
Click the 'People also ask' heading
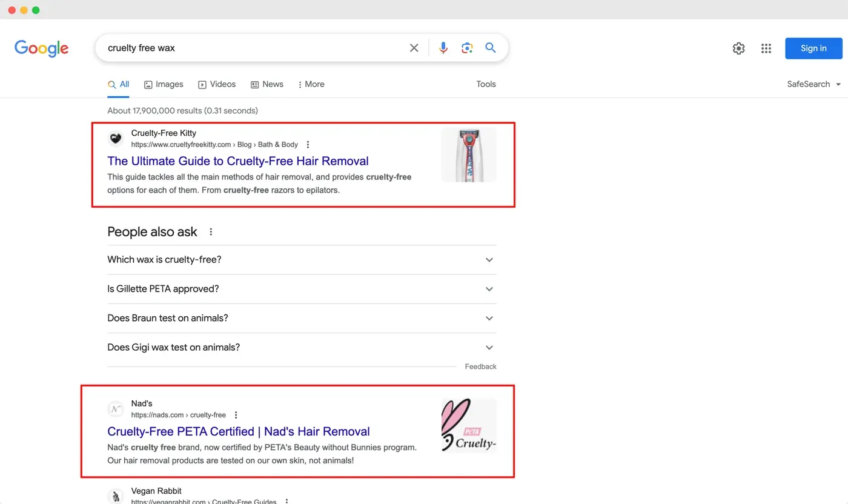152,232
